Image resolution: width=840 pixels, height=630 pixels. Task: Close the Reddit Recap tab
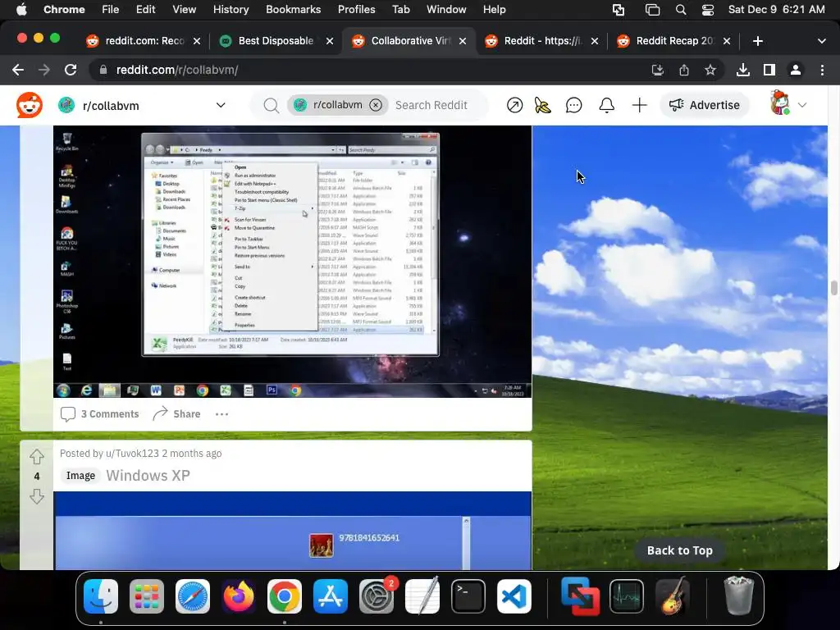pos(727,41)
